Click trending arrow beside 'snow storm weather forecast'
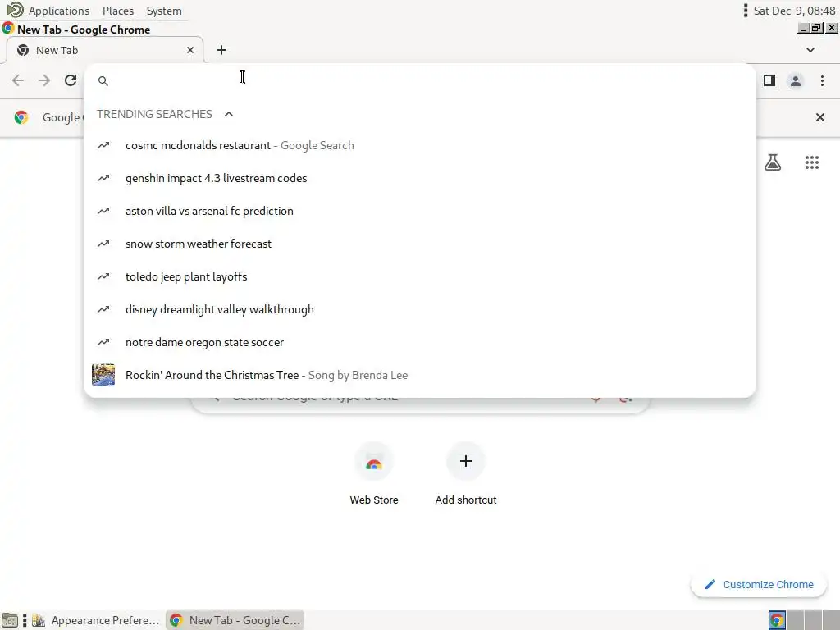This screenshot has width=840, height=630. pyautogui.click(x=103, y=244)
